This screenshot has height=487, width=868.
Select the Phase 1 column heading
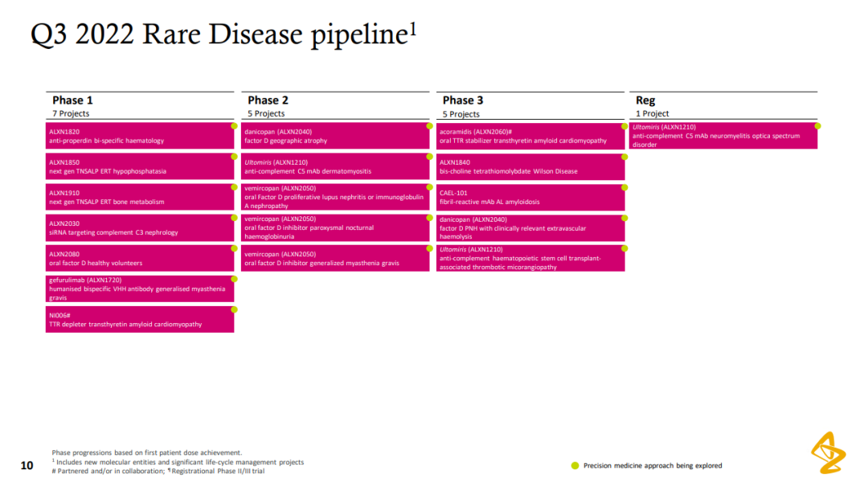[x=72, y=100]
